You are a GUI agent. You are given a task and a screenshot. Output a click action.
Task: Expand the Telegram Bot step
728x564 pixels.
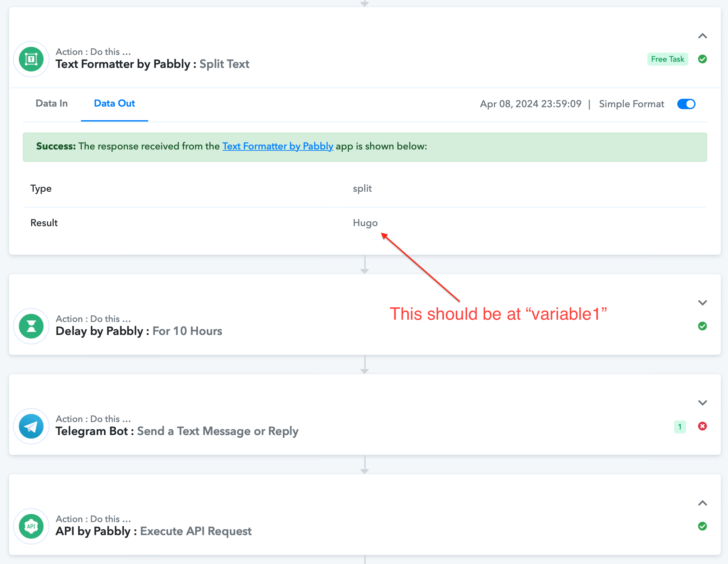[x=702, y=403]
